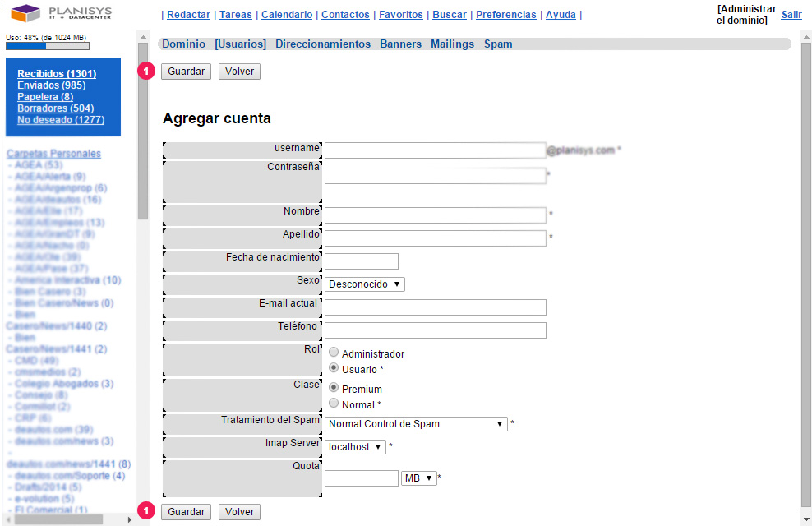The width and height of the screenshot is (812, 526).
Task: Open the Imap Server dropdown
Action: tap(355, 447)
